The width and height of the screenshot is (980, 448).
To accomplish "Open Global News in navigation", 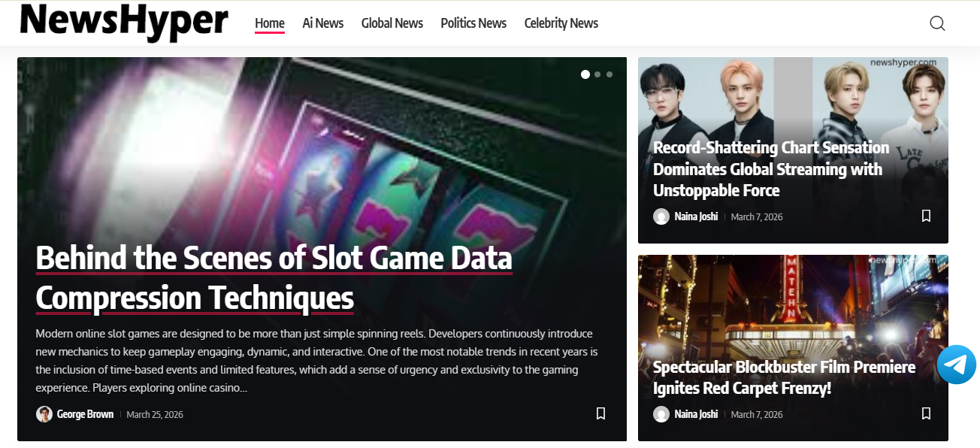I will pos(392,23).
